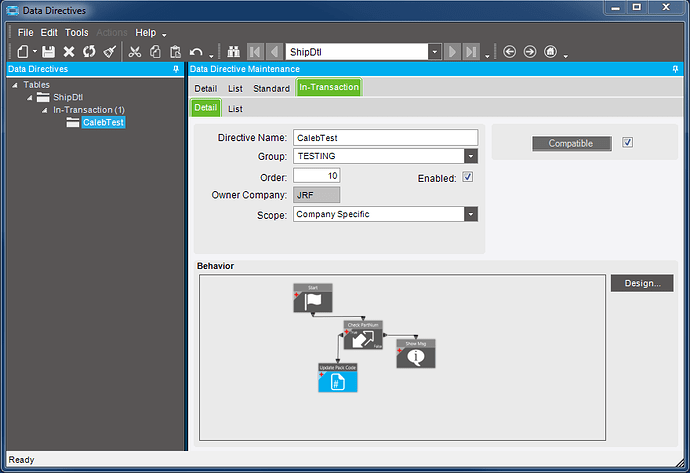Open the New icon's dropdown arrow
The height and width of the screenshot is (473, 690).
[x=34, y=51]
